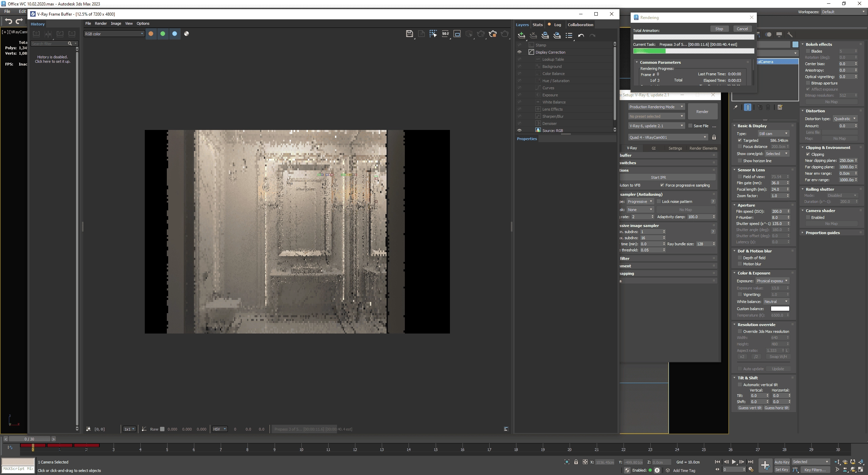
Task: Open the Display panel monitor icon
Action: (779, 34)
